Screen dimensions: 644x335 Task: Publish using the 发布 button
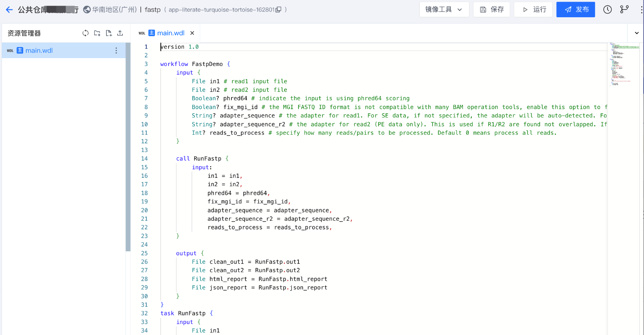(575, 10)
